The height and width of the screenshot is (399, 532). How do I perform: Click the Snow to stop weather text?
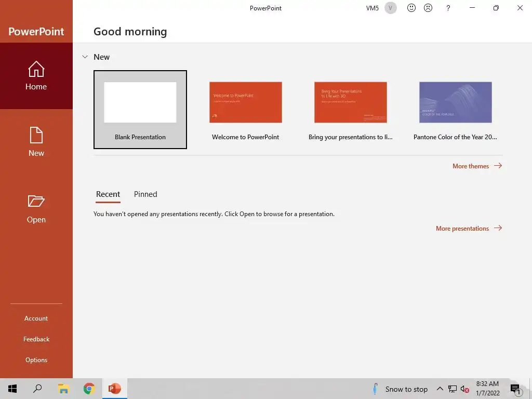(406, 389)
